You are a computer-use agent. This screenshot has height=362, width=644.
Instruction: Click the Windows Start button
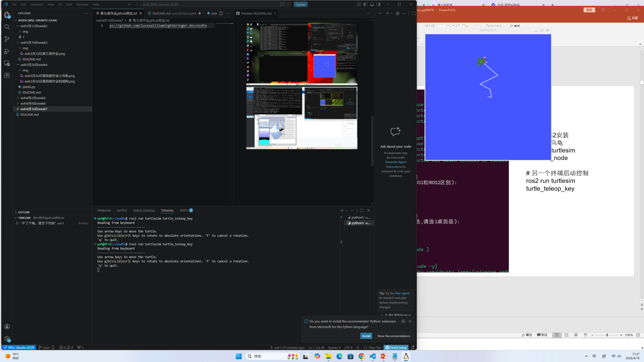point(239,356)
